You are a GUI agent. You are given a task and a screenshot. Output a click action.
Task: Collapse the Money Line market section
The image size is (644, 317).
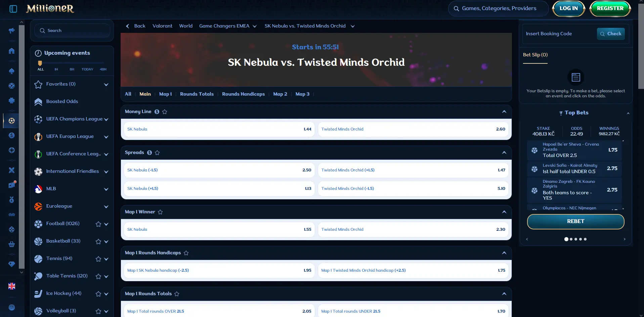(x=504, y=112)
